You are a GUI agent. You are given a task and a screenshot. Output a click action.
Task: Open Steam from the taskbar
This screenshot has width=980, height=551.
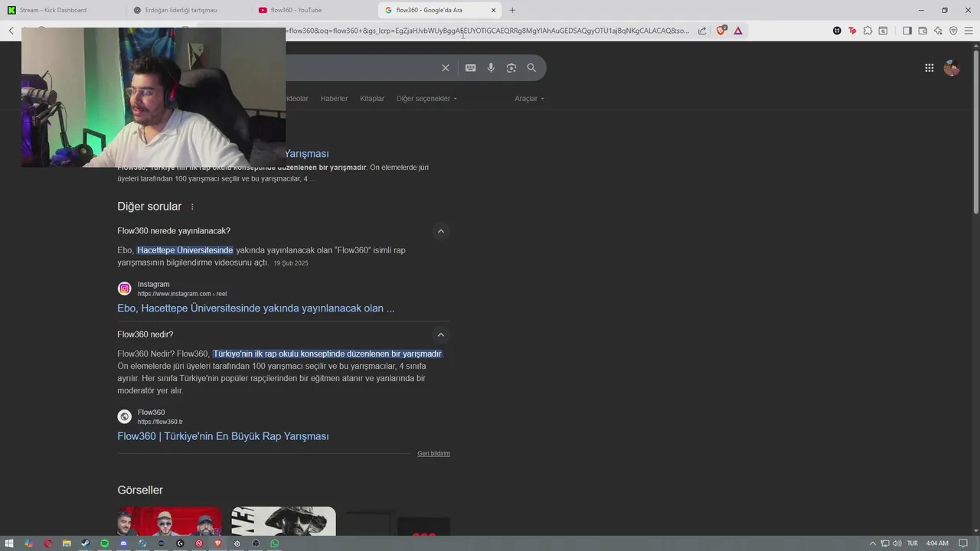coord(86,543)
